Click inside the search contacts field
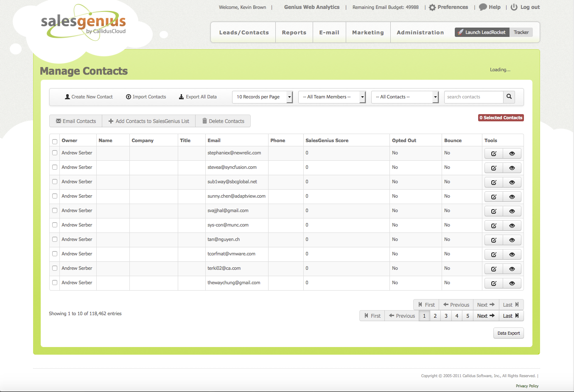This screenshot has height=392, width=574. pos(471,97)
